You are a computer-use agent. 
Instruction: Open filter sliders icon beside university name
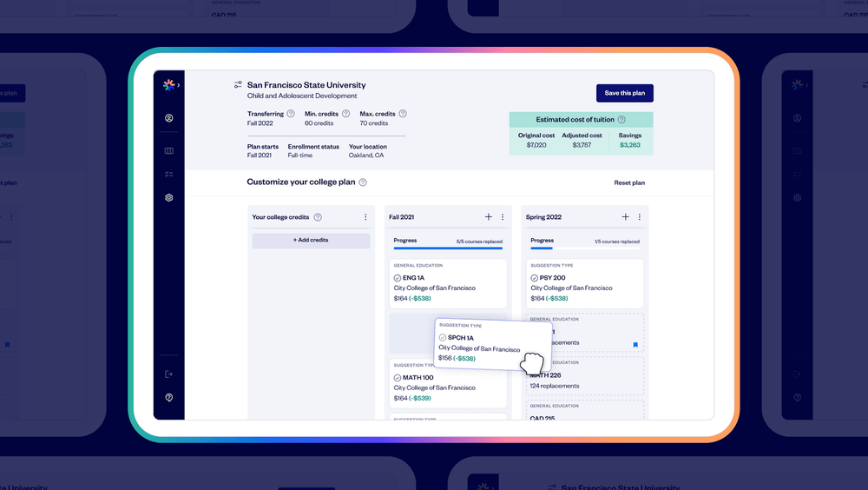coord(238,85)
